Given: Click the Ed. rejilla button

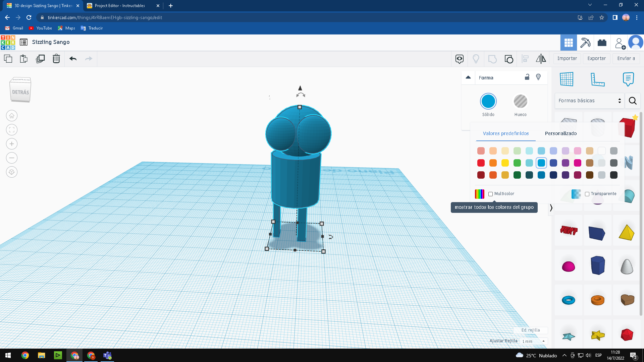Looking at the screenshot, I should click(x=531, y=330).
